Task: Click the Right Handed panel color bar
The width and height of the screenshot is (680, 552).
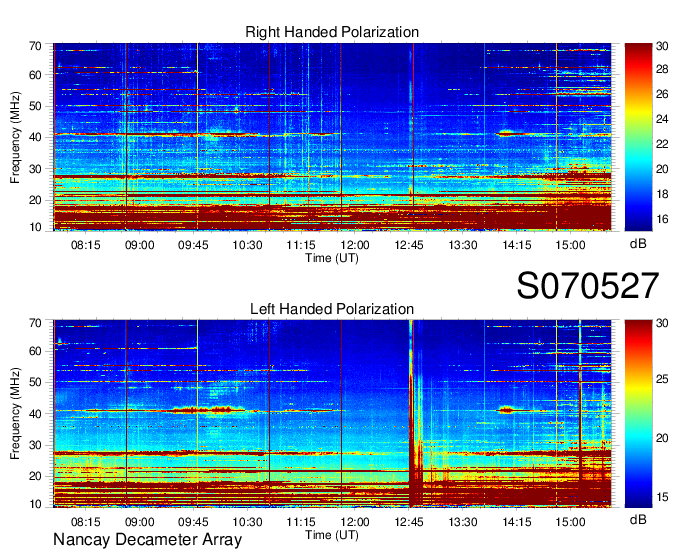Action: pyautogui.click(x=638, y=137)
